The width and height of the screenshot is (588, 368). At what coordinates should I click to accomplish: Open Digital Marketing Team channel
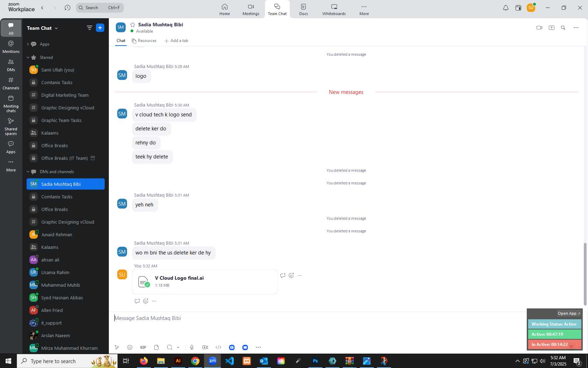(66, 95)
